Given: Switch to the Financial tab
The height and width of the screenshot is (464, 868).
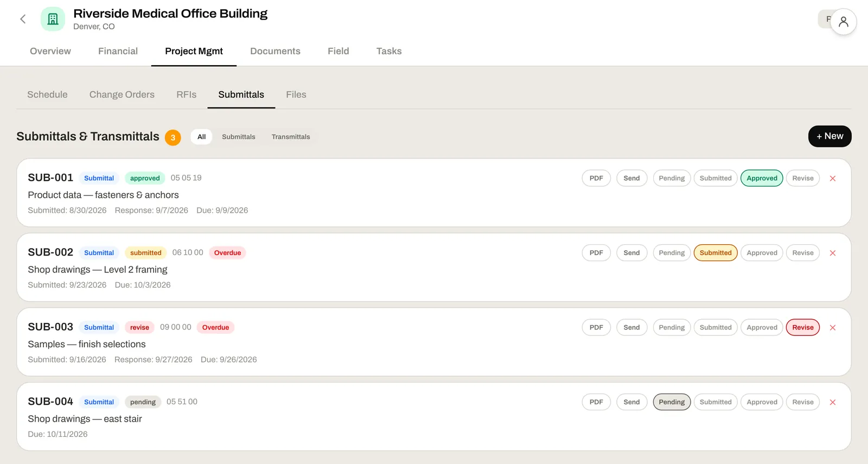Looking at the screenshot, I should tap(118, 51).
